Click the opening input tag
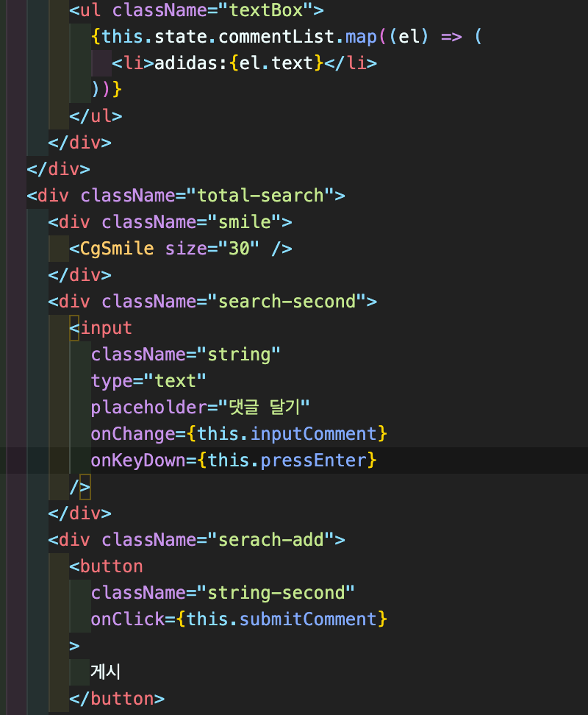 coord(101,328)
